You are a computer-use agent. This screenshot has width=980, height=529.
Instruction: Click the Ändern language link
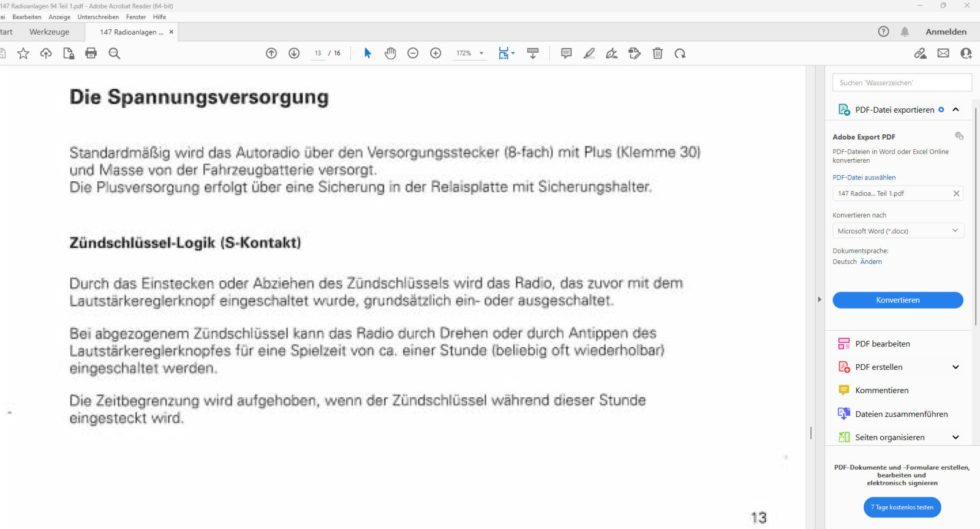tap(871, 261)
